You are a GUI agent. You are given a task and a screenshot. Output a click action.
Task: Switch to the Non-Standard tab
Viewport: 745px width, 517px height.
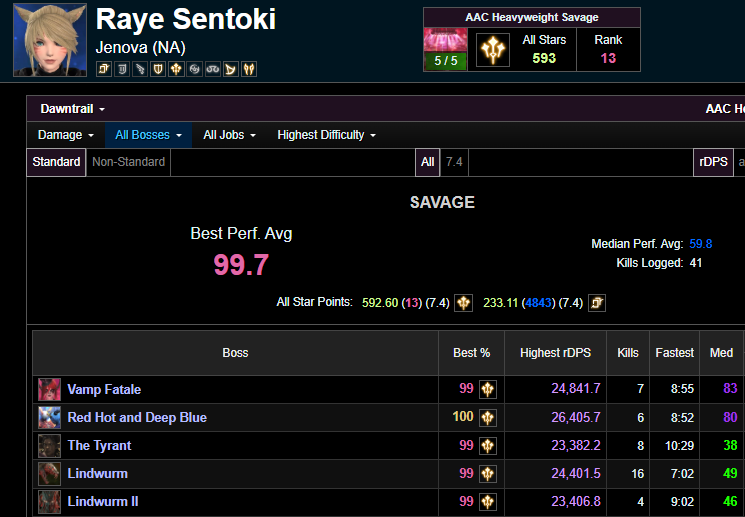pyautogui.click(x=128, y=162)
